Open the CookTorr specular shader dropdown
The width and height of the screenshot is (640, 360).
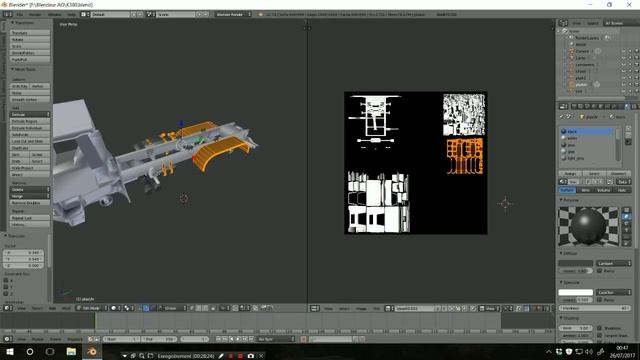[x=613, y=292]
